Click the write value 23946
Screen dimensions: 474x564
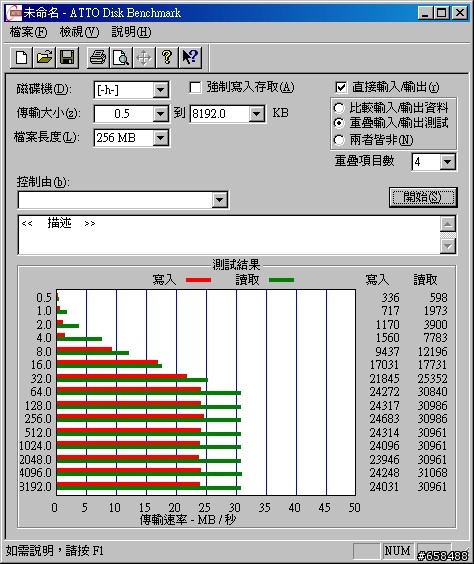tap(384, 460)
